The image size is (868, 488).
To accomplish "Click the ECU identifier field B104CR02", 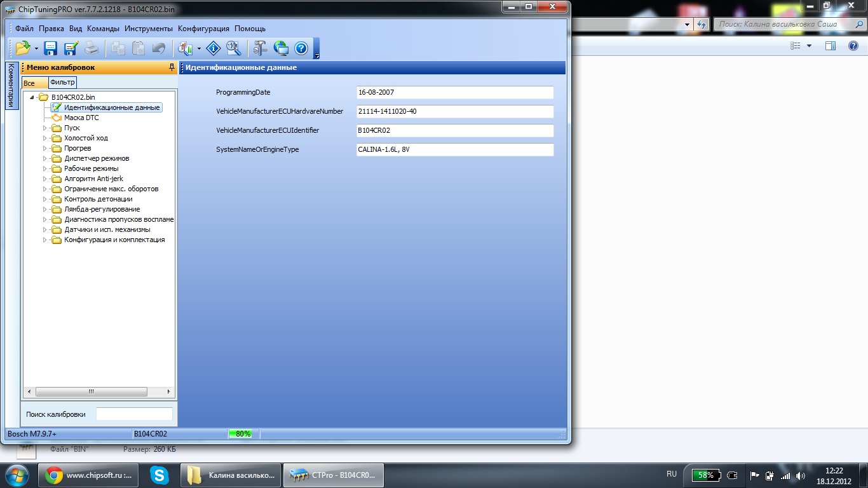I will point(455,130).
